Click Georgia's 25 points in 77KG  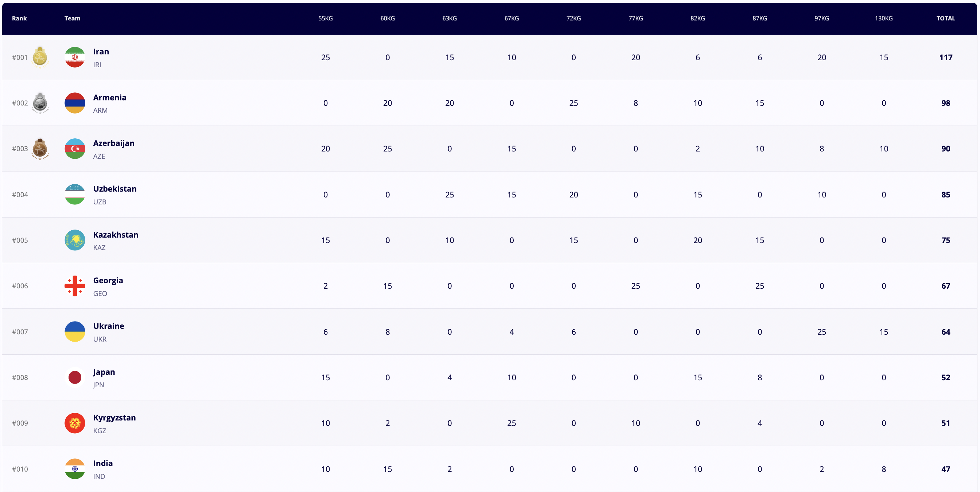click(x=635, y=286)
